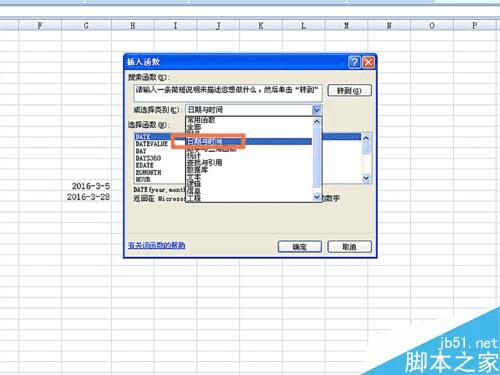
Task: Select column J header
Action: tap(218, 26)
